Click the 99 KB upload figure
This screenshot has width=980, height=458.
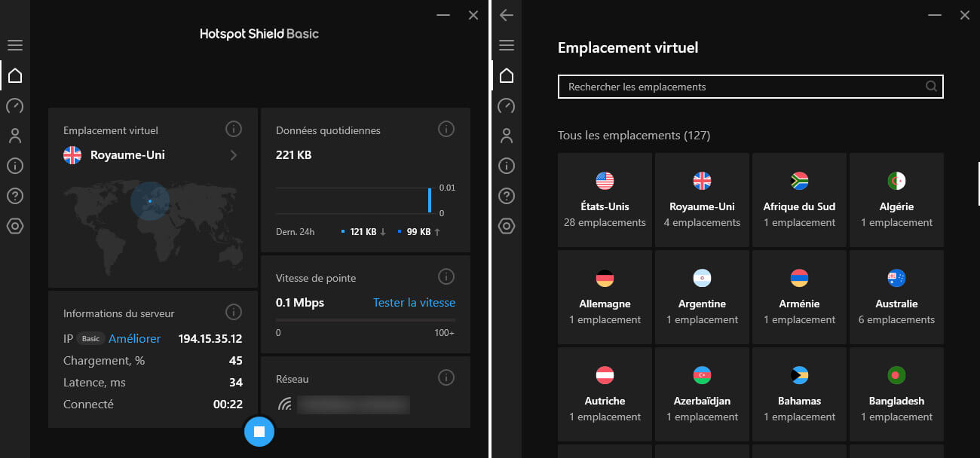pyautogui.click(x=418, y=232)
